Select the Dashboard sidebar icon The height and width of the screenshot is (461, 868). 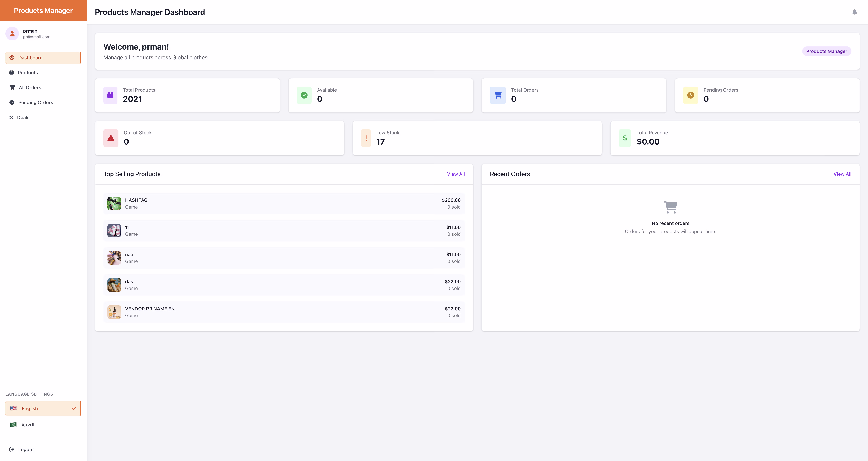coord(12,57)
